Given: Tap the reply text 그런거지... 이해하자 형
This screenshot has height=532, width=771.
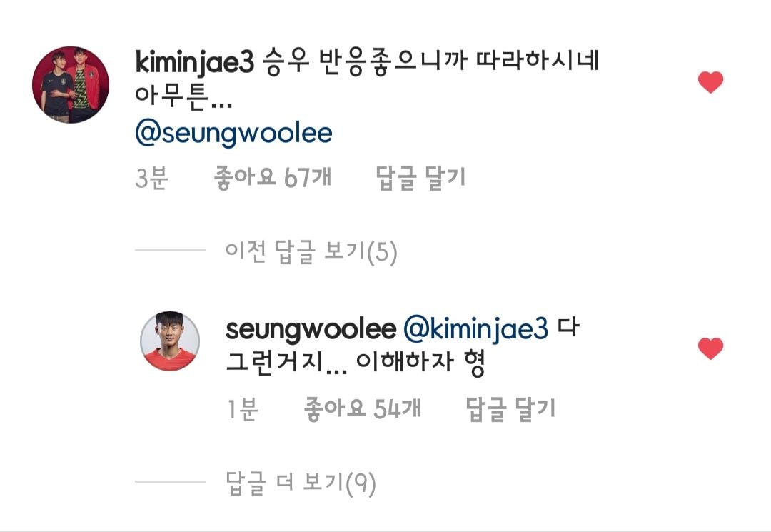Looking at the screenshot, I should click(x=356, y=362).
